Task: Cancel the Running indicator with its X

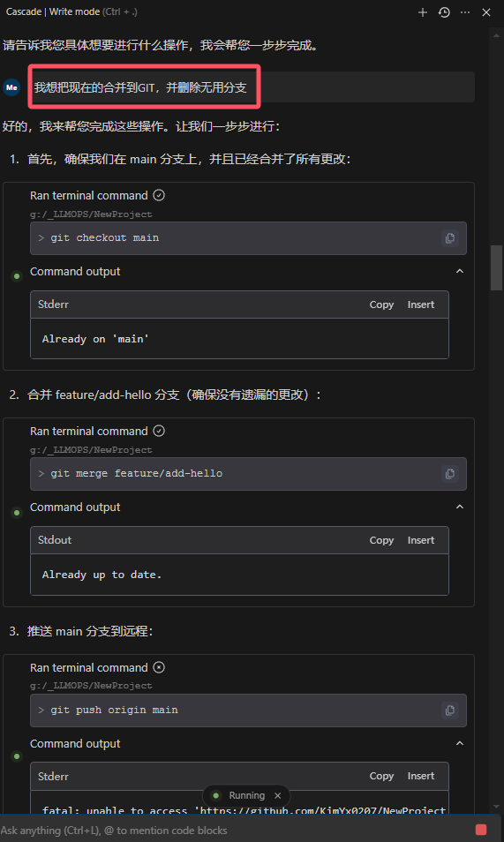Action: (278, 796)
